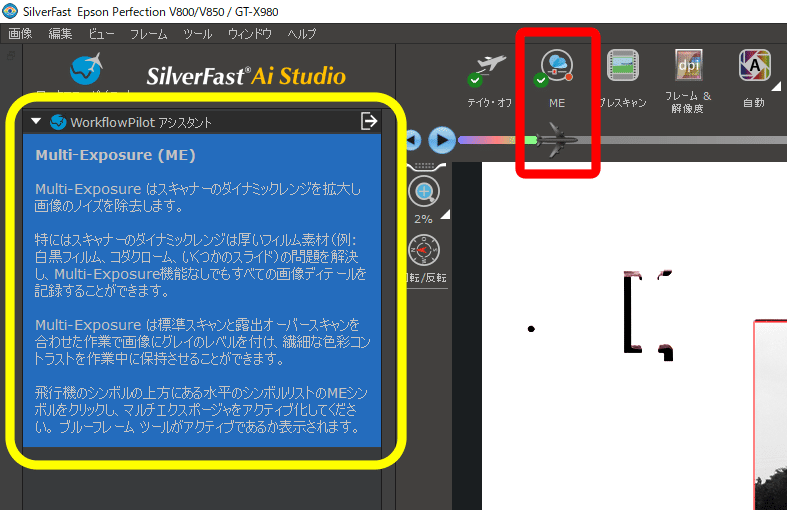Click the テイク・オフ airplane icon
787x510 pixels.
(488, 69)
